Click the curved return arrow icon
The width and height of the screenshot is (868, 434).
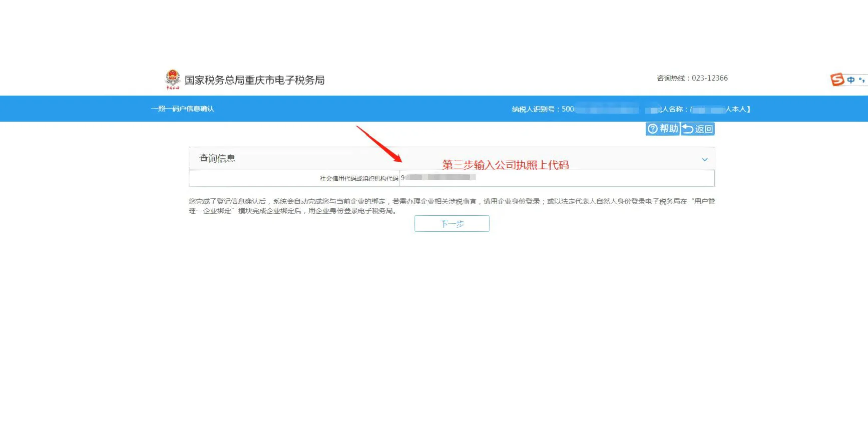688,129
